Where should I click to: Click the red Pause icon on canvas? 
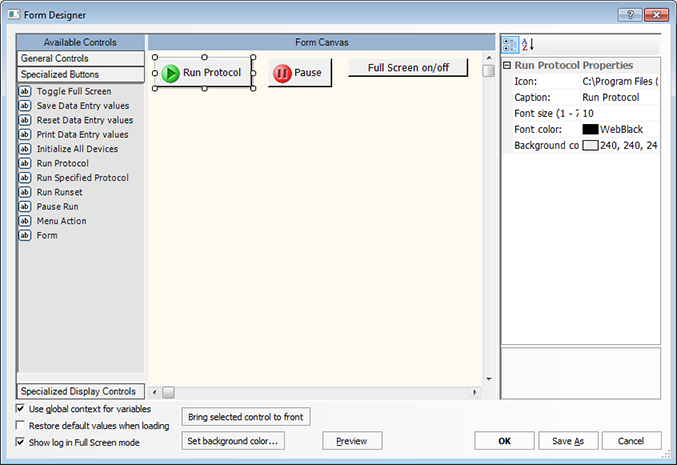click(282, 73)
